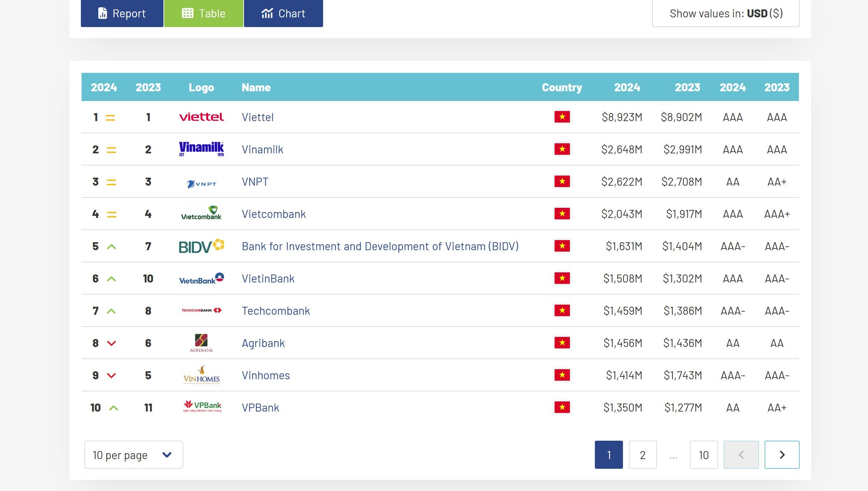Viewport: 868px width, 491px height.
Task: Click the VNPT logo
Action: tap(201, 184)
